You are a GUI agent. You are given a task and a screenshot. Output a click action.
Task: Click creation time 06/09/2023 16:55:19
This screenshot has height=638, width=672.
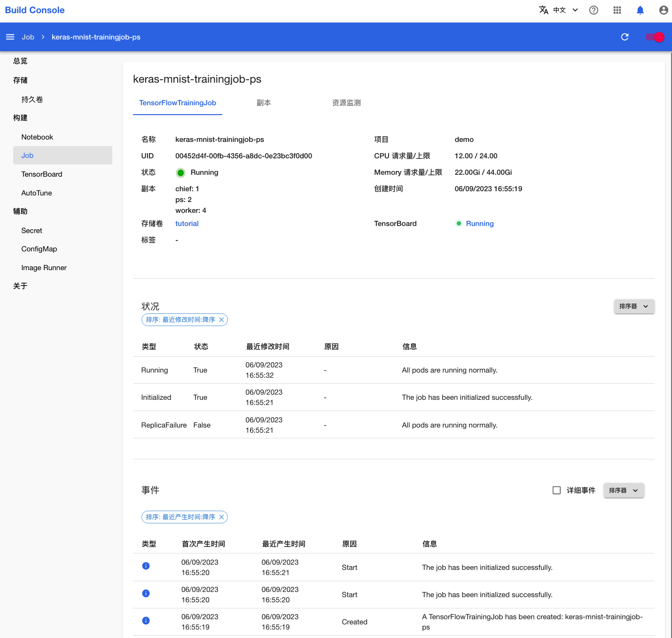tap(488, 189)
